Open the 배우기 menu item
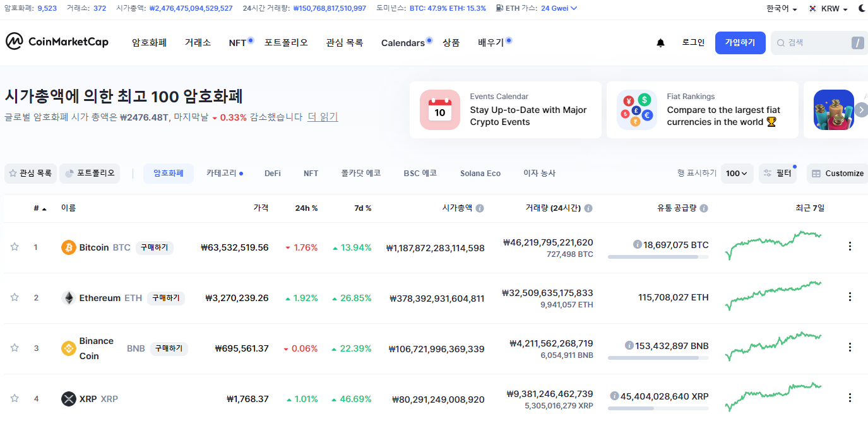Screen dimensions: 868x421 coord(491,43)
